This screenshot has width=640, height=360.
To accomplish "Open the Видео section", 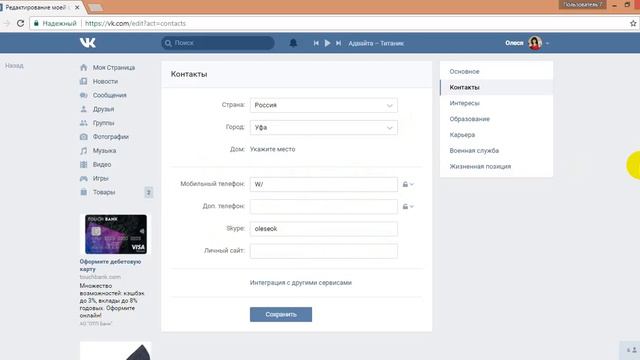I will [102, 165].
